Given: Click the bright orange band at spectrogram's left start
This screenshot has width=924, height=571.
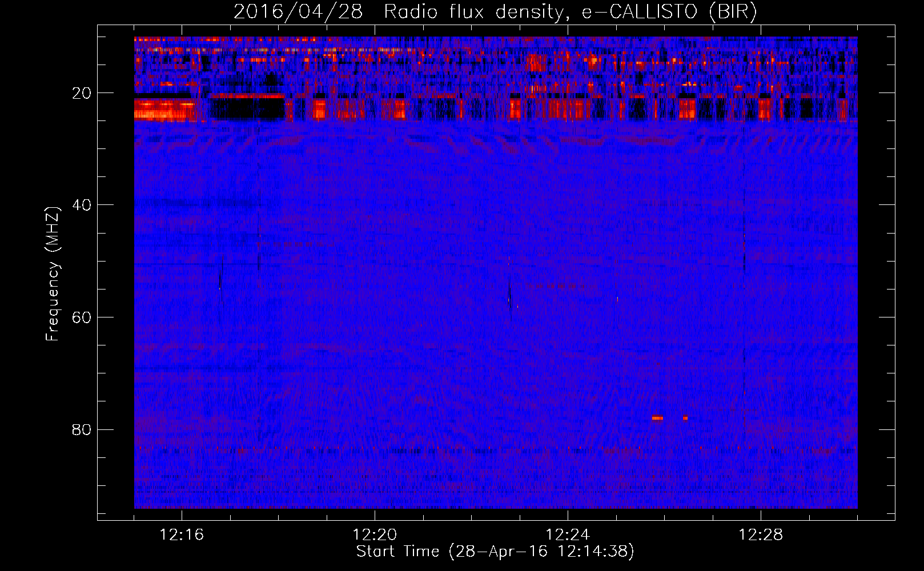Looking at the screenshot, I should 164,110.
